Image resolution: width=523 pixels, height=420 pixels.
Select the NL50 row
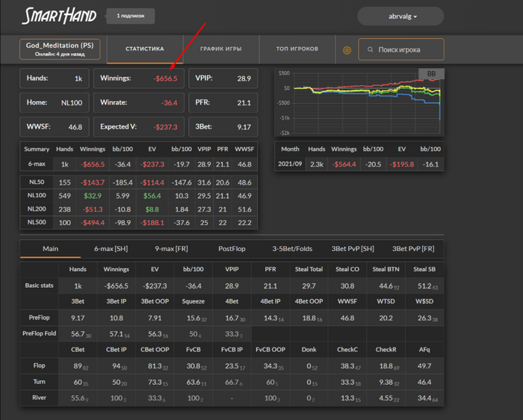139,182
